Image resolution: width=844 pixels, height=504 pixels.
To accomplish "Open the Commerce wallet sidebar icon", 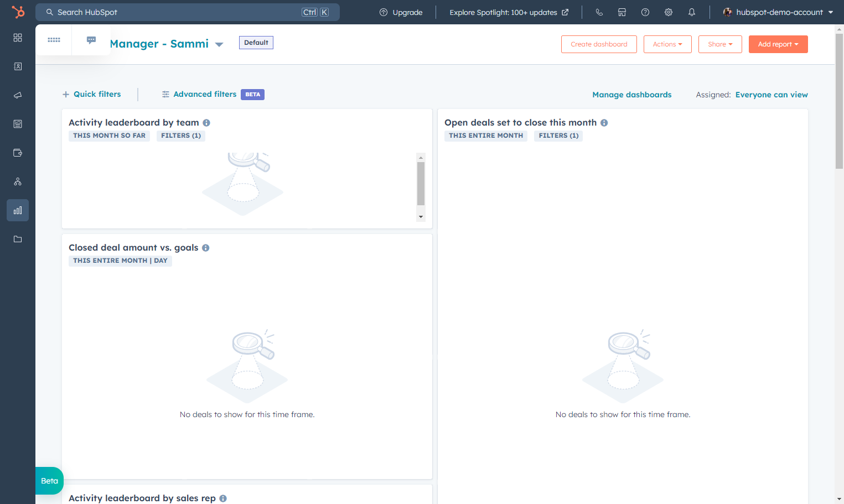I will 18,153.
